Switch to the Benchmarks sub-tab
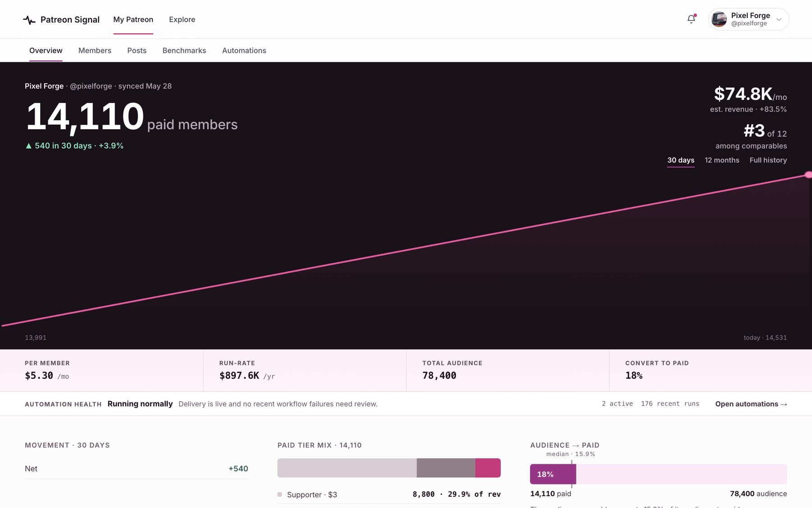The image size is (812, 508). click(x=184, y=51)
